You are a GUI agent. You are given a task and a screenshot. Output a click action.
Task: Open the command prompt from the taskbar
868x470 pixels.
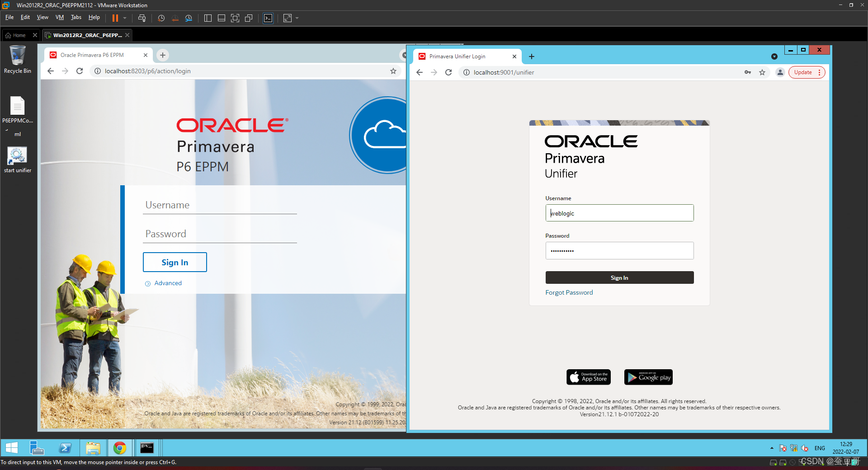point(146,448)
